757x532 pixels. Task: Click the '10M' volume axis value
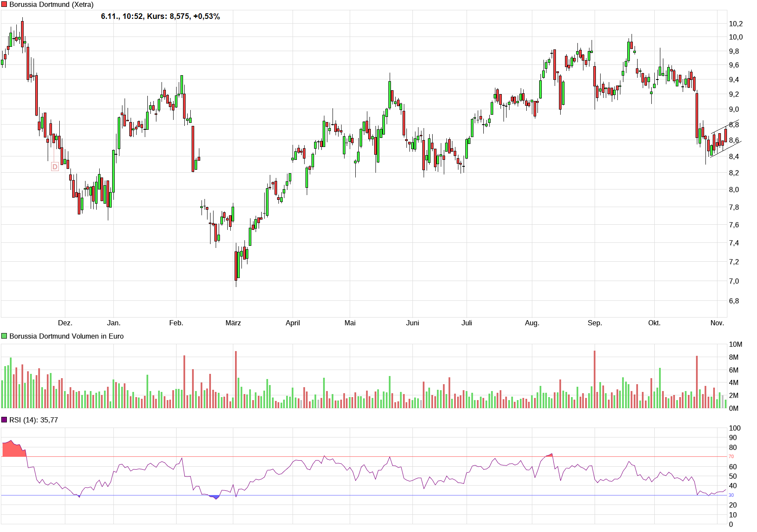click(x=736, y=344)
